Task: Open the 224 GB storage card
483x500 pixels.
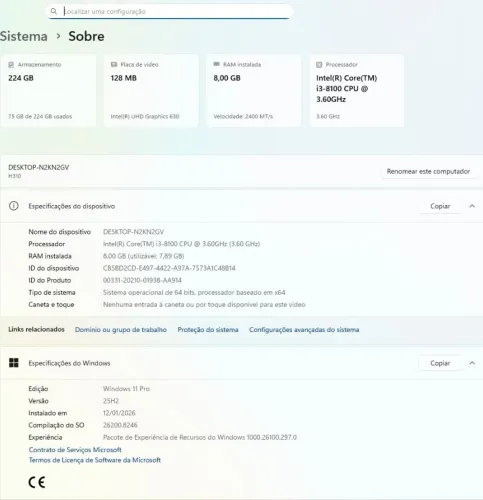Action: click(49, 91)
